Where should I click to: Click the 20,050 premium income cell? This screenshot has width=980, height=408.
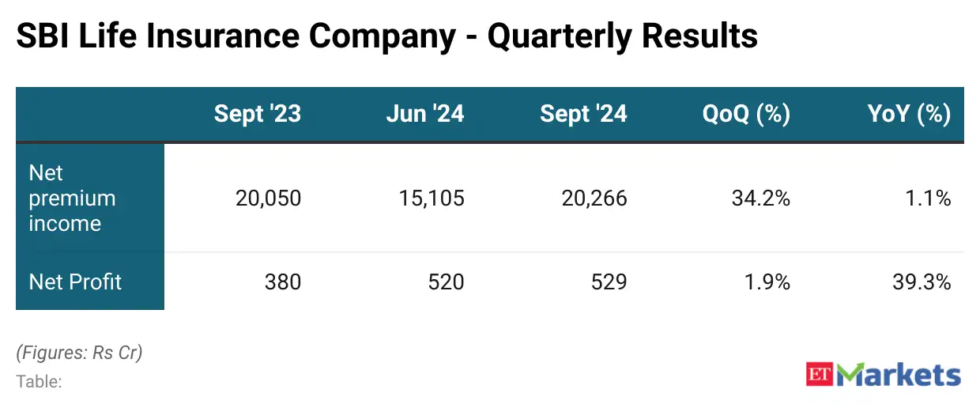[x=268, y=198]
